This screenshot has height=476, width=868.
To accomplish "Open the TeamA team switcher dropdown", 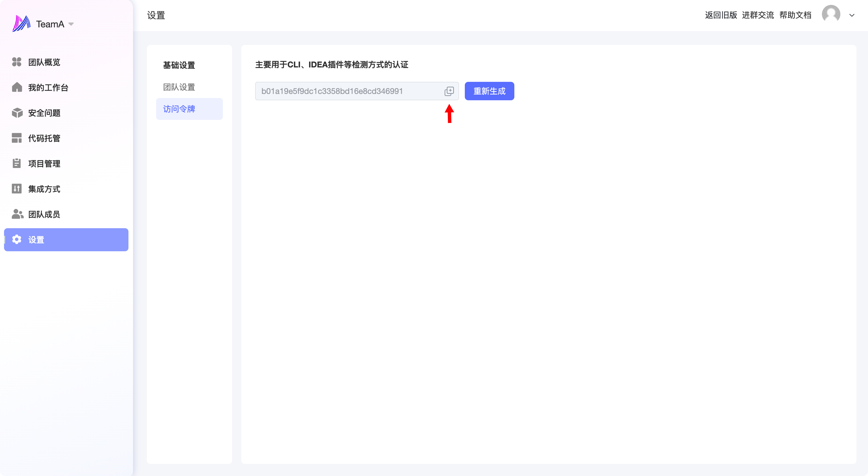I will click(71, 24).
